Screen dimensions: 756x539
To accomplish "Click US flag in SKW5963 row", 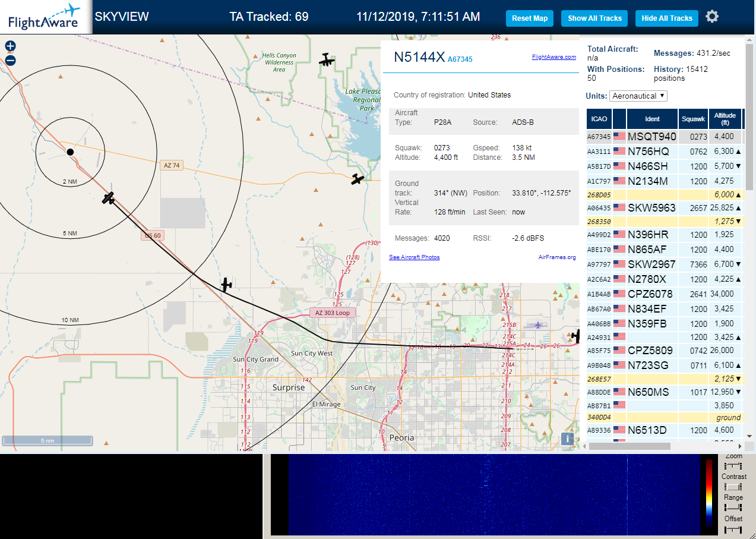I will 619,208.
